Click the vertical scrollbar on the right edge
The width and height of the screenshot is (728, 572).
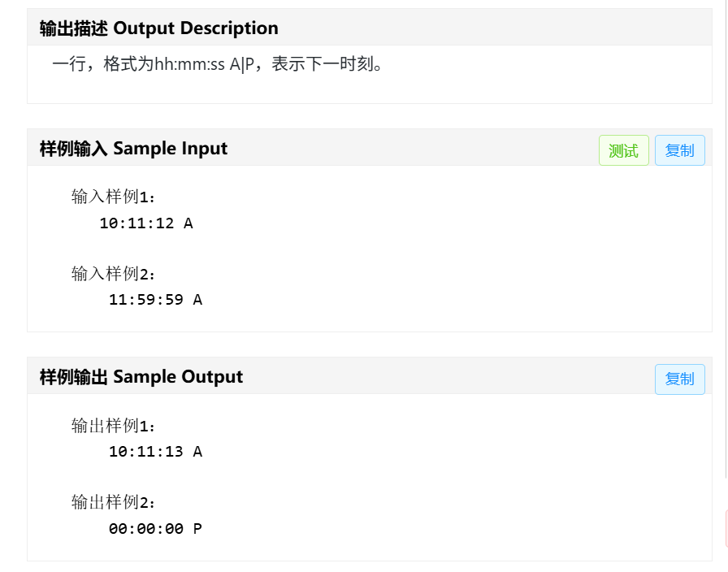(x=725, y=244)
